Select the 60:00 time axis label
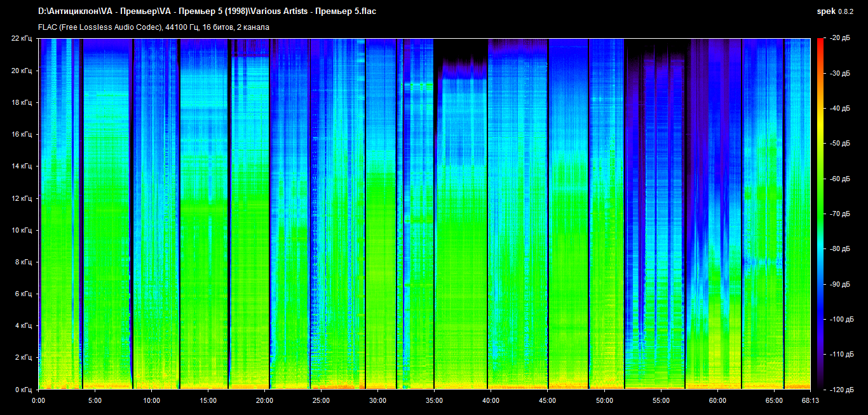This screenshot has width=868, height=415. click(717, 401)
